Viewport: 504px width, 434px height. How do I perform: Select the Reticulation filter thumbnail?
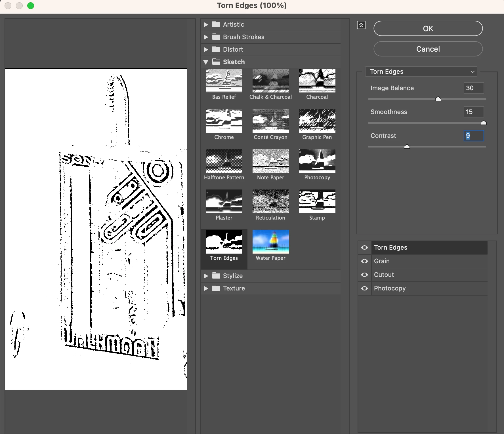pos(271,201)
